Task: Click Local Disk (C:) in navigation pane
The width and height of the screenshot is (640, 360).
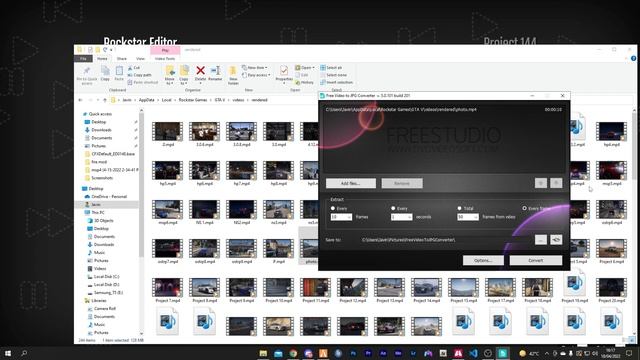Action: (x=106, y=277)
